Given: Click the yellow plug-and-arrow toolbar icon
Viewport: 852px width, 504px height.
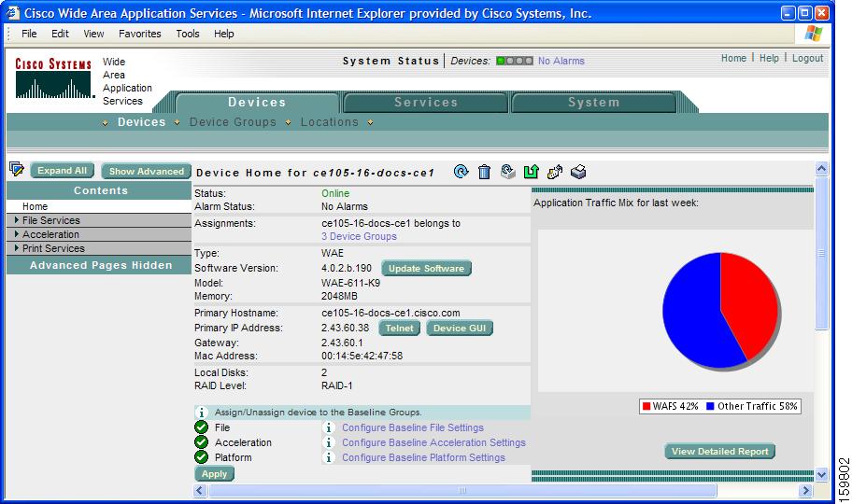Looking at the screenshot, I should pyautogui.click(x=554, y=172).
